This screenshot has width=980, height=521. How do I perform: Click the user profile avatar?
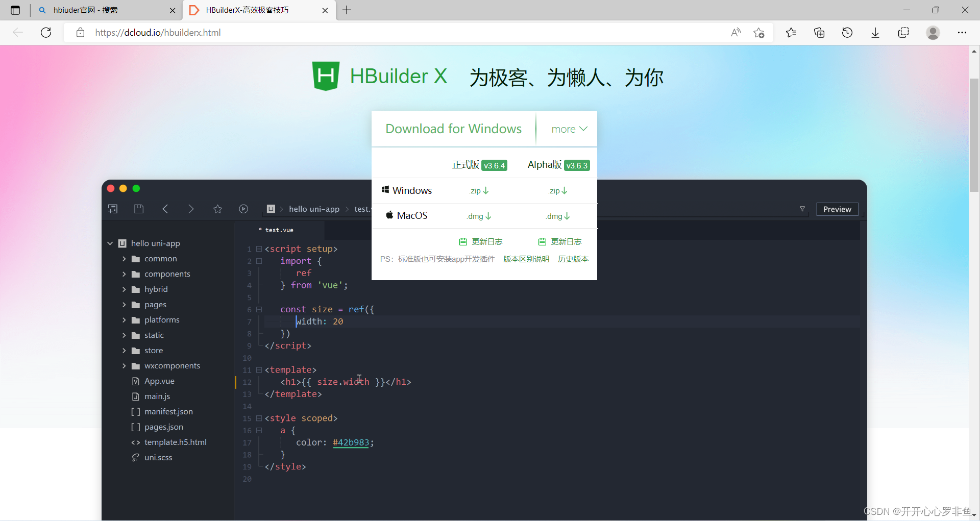coord(933,33)
